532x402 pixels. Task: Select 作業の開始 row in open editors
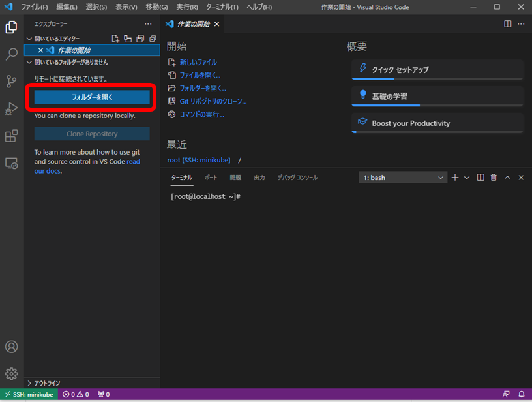point(92,50)
